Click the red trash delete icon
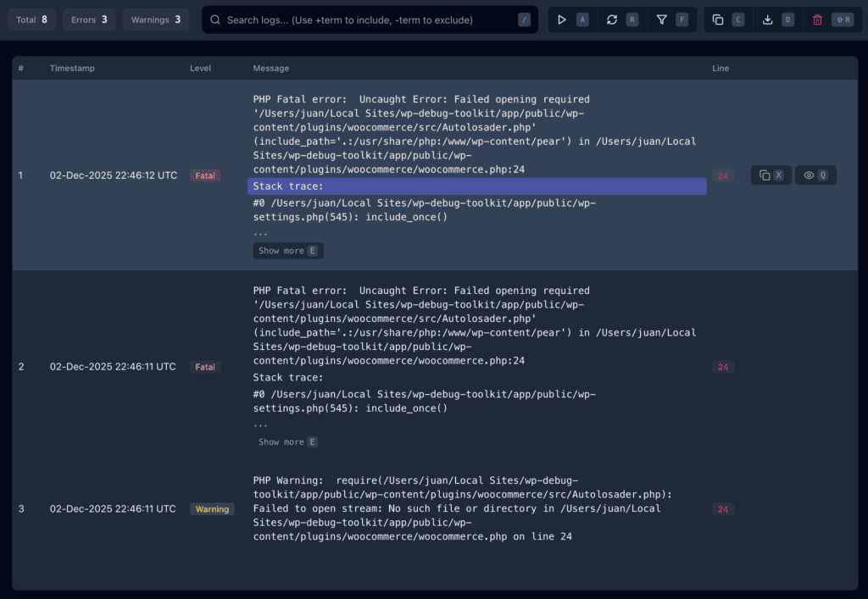Screen dimensions: 868x599 tap(817, 19)
